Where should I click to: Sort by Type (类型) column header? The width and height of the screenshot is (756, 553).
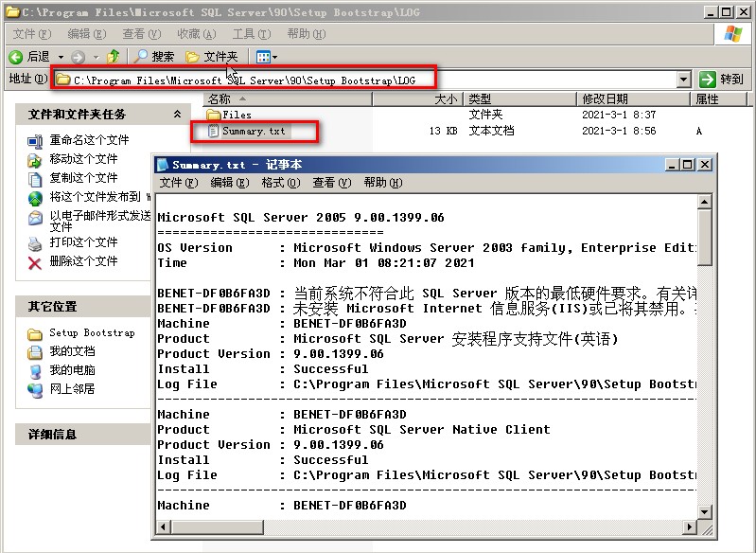(x=519, y=98)
